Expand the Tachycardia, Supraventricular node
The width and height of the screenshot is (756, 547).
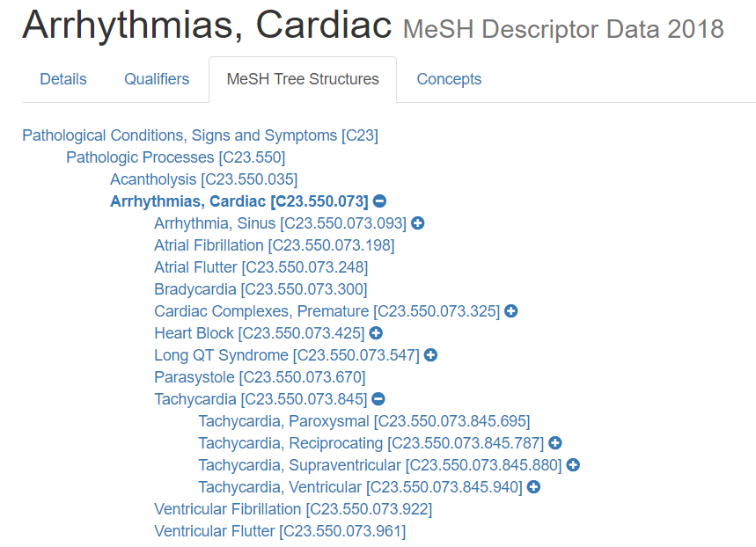pos(573,465)
